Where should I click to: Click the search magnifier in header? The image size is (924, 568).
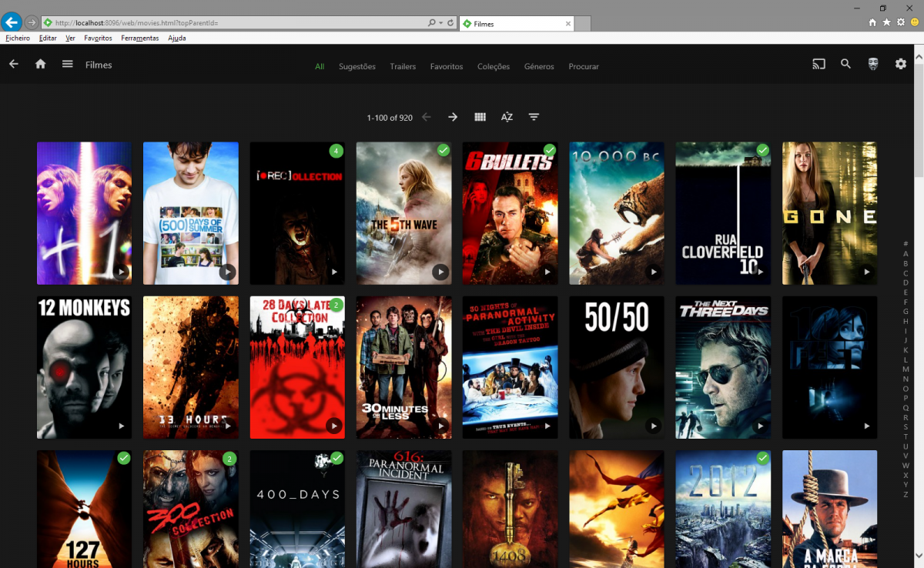845,65
